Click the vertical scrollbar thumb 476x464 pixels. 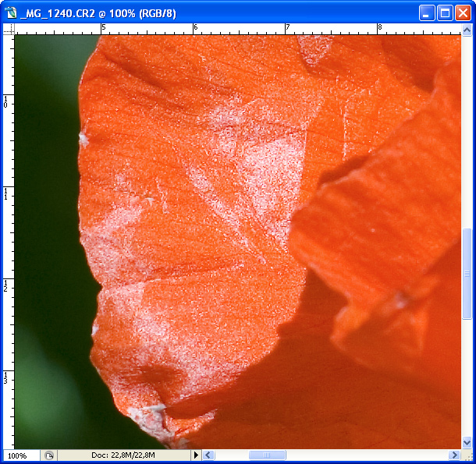467,274
